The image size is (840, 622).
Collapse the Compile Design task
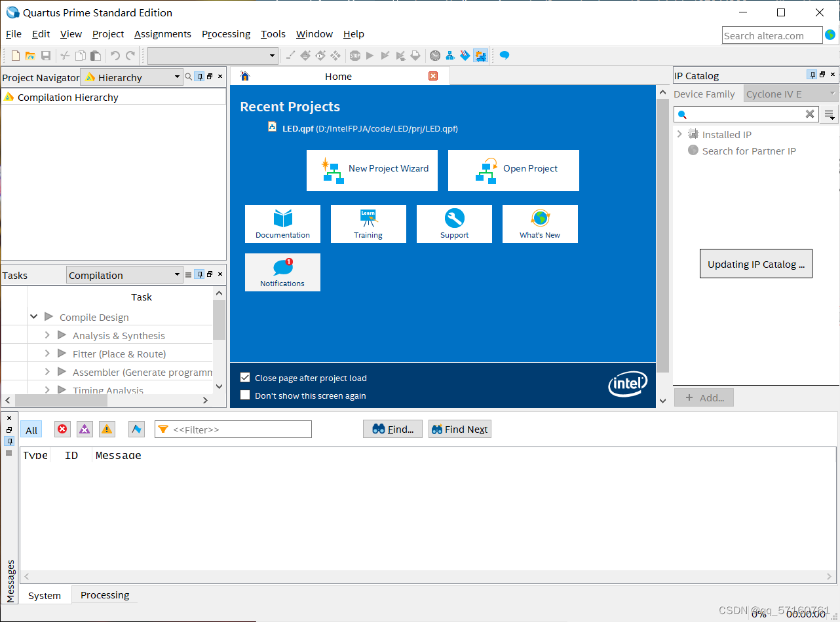34,317
